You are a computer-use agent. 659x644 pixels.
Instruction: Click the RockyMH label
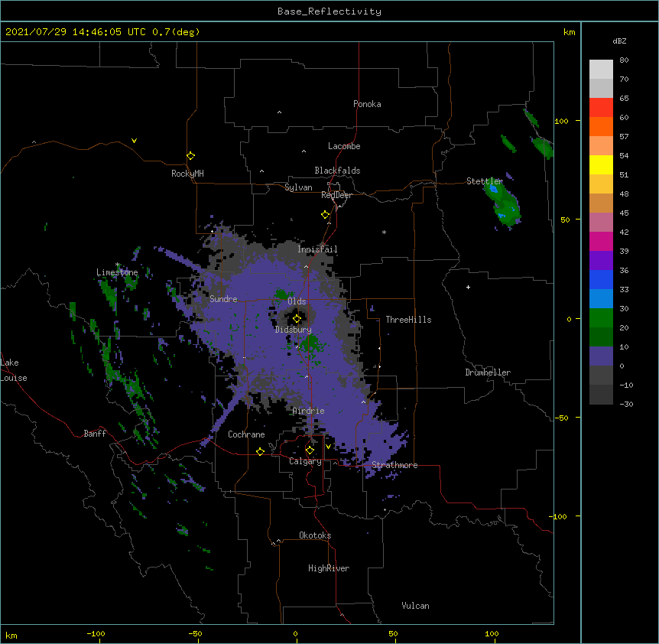[187, 174]
